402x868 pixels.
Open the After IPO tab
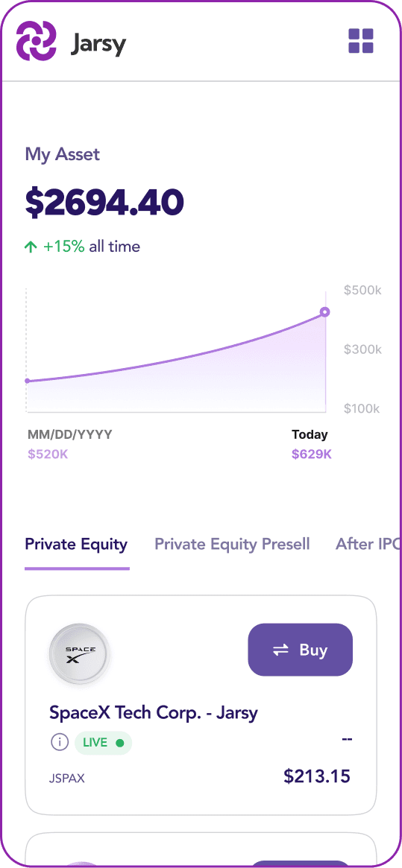point(368,544)
